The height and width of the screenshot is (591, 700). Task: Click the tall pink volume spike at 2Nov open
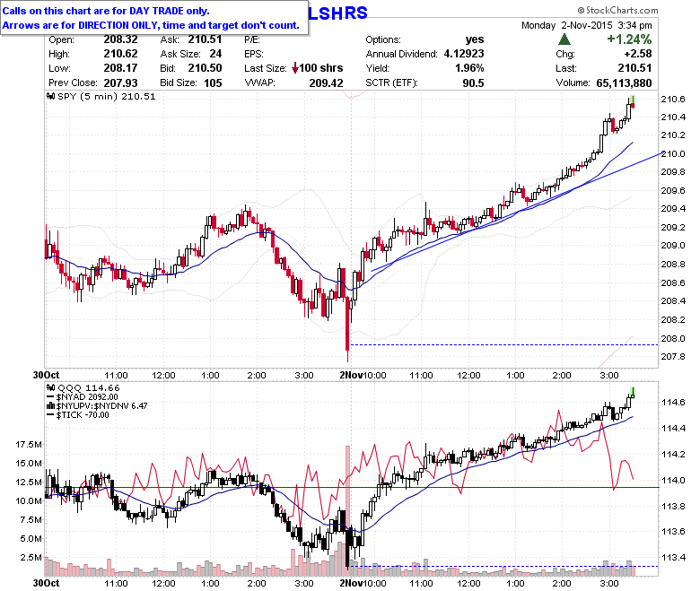[348, 510]
